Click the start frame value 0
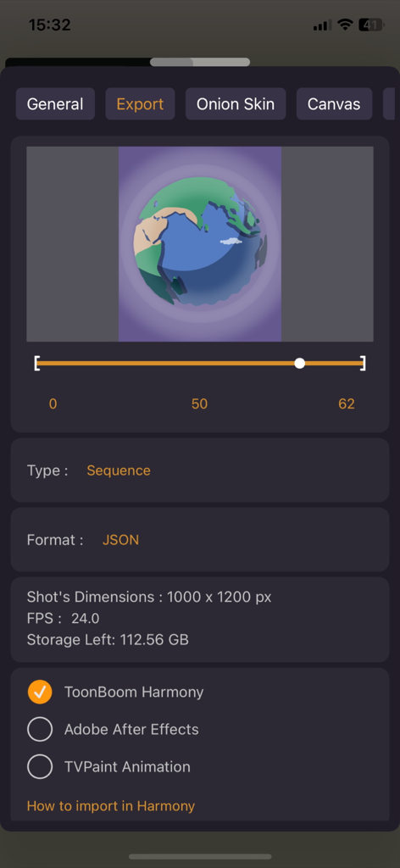400x868 pixels. pyautogui.click(x=53, y=404)
